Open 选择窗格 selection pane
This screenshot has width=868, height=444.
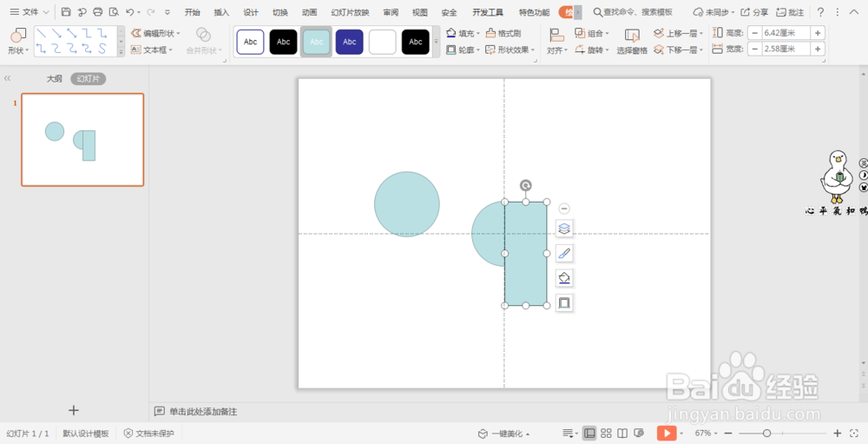632,42
